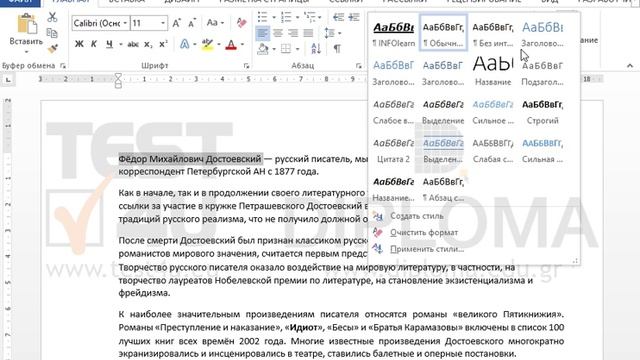Viewport: 640px width, 360px height.
Task: Open the arrow under Вставить paste button
Action: (x=27, y=52)
